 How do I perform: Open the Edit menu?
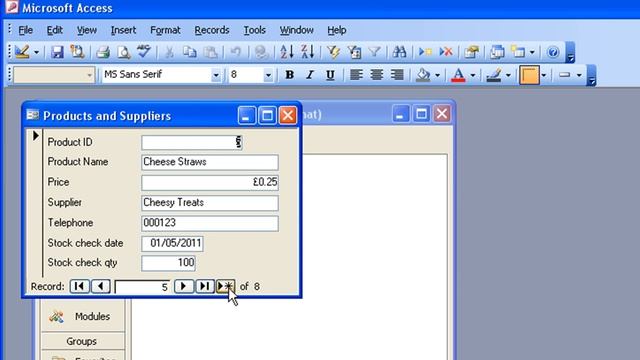54,30
